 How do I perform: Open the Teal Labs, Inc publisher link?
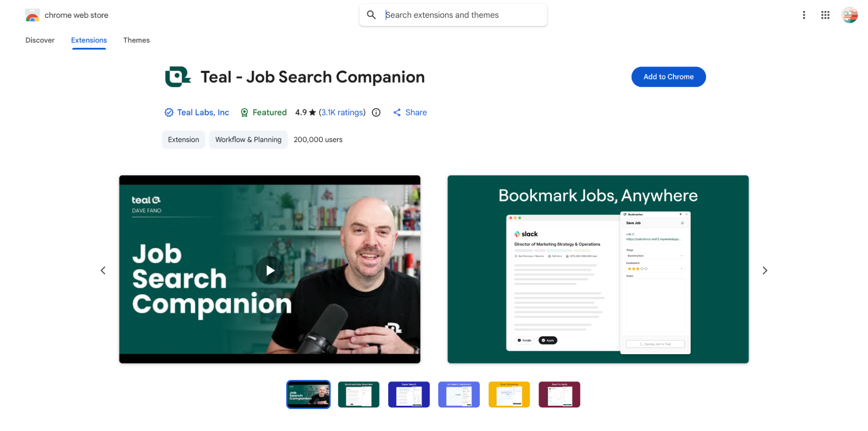pyautogui.click(x=203, y=112)
